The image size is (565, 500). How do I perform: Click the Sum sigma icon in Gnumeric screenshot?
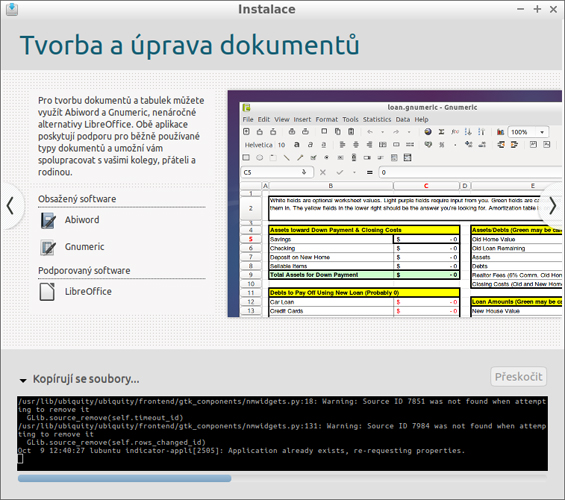(x=441, y=132)
